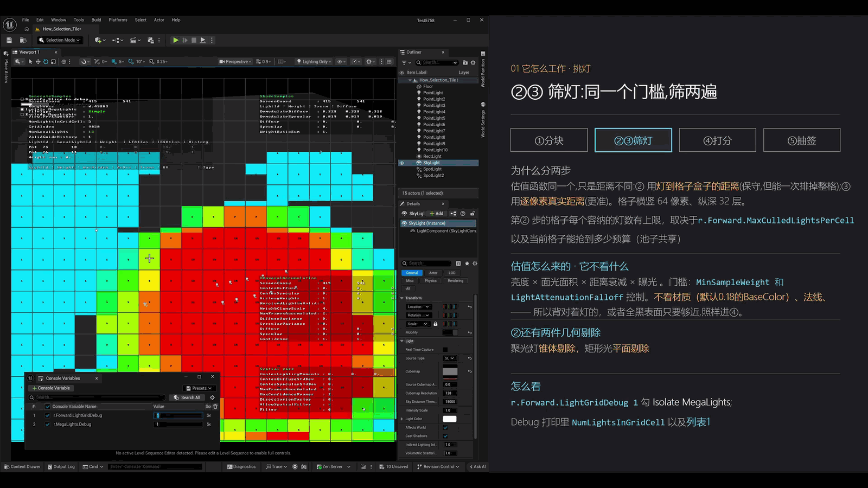Click the Details favorites star icon
This screenshot has height=488, width=868.
coord(467,264)
